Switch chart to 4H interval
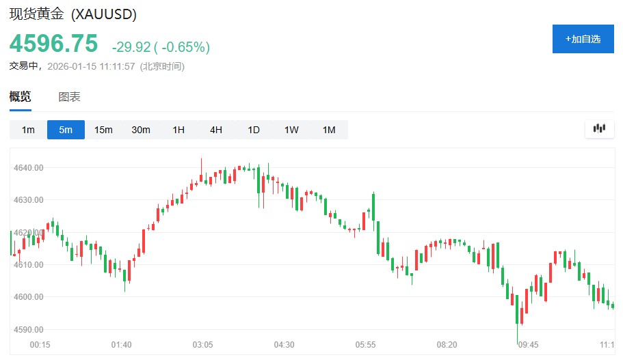Viewport: 623px width, 364px height. point(216,130)
